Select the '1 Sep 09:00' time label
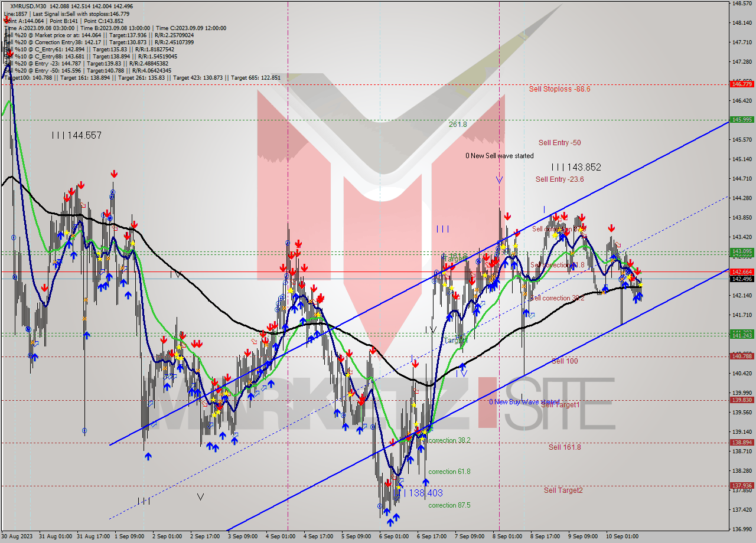756x543 pixels. tap(129, 537)
